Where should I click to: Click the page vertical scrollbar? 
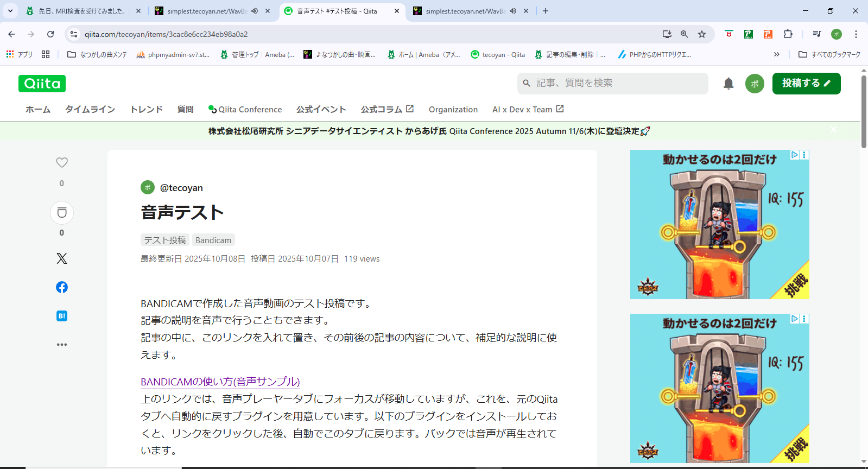point(864,112)
